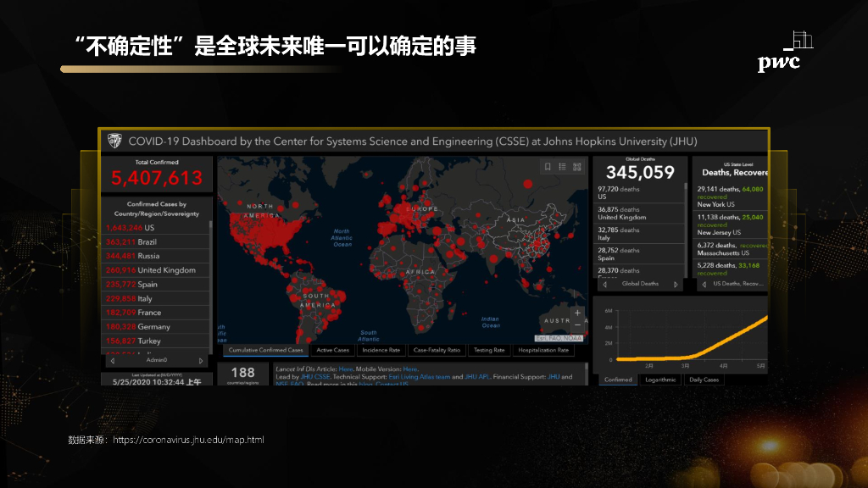Click the North Atlantic Ocean map label
Screen dimensions: 868x488
[x=342, y=238]
